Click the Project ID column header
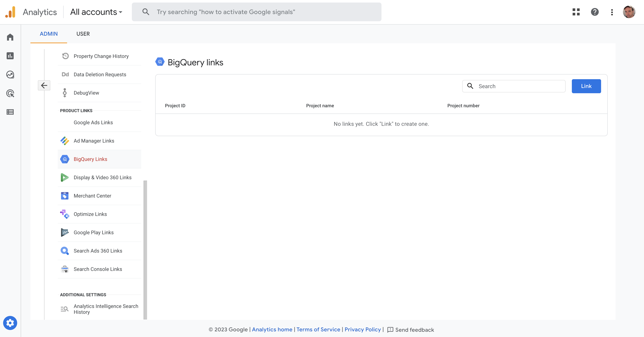 (175, 106)
